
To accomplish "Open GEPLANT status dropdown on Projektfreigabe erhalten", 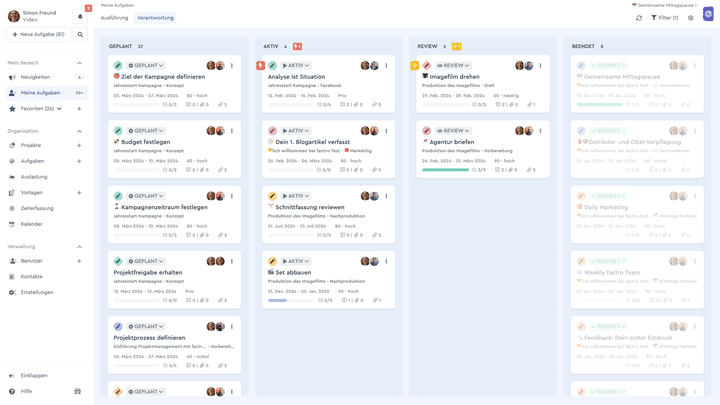I will pos(146,261).
